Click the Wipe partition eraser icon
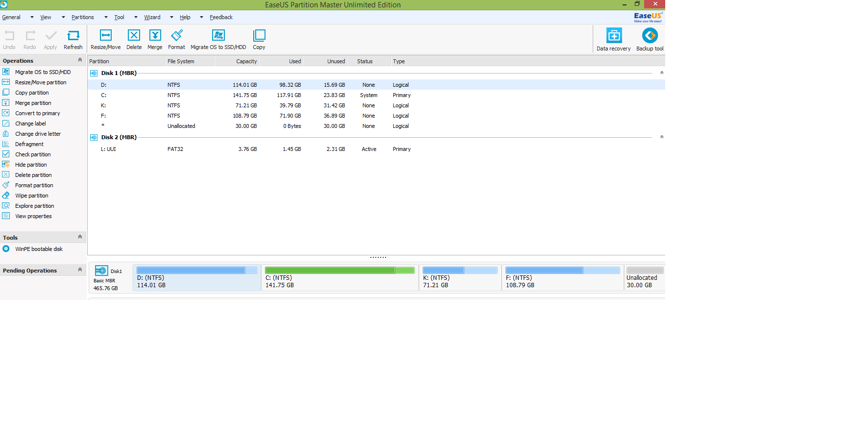This screenshot has width=868, height=447. (6, 195)
